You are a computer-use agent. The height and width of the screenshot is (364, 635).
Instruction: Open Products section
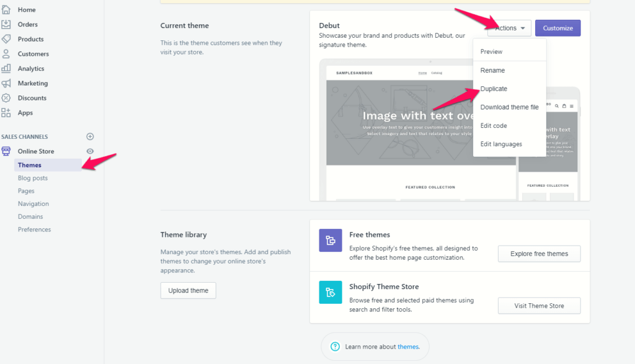pos(31,39)
